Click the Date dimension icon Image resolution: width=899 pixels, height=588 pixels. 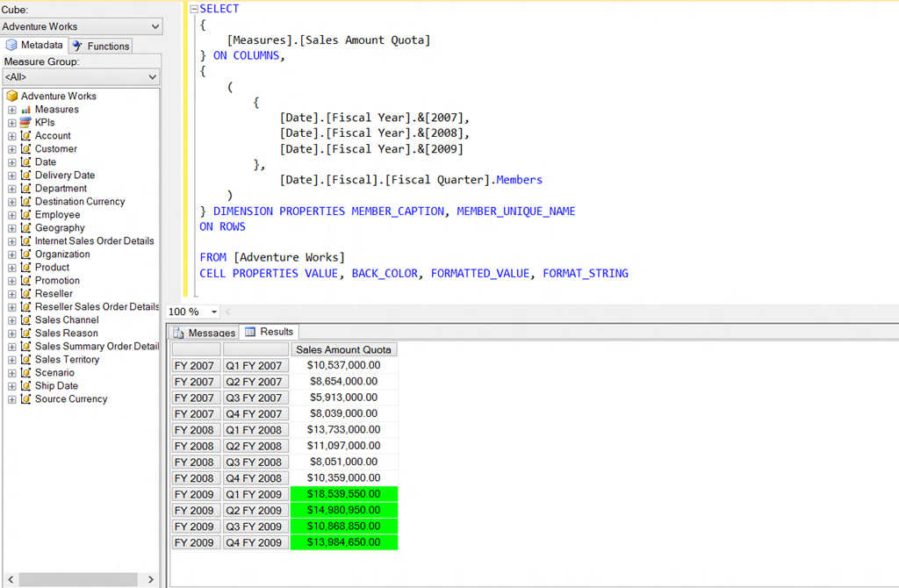coord(25,162)
